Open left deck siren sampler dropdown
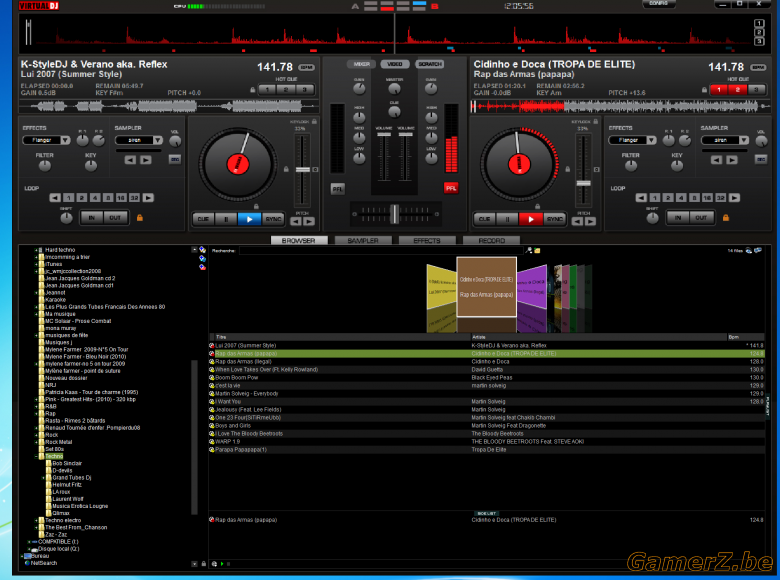The height and width of the screenshot is (580, 780). click(x=158, y=140)
